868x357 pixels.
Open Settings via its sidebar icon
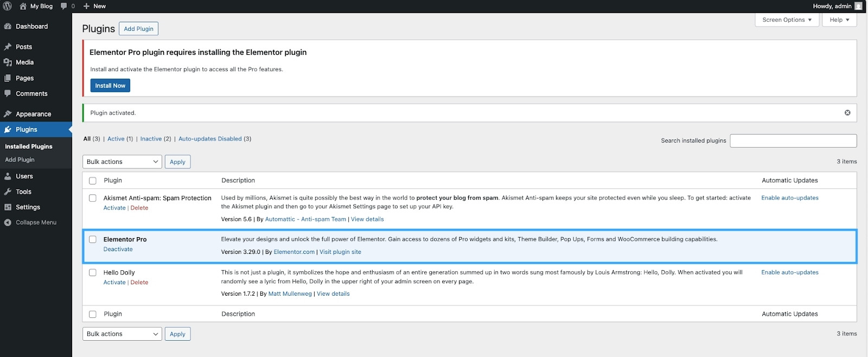(8, 207)
